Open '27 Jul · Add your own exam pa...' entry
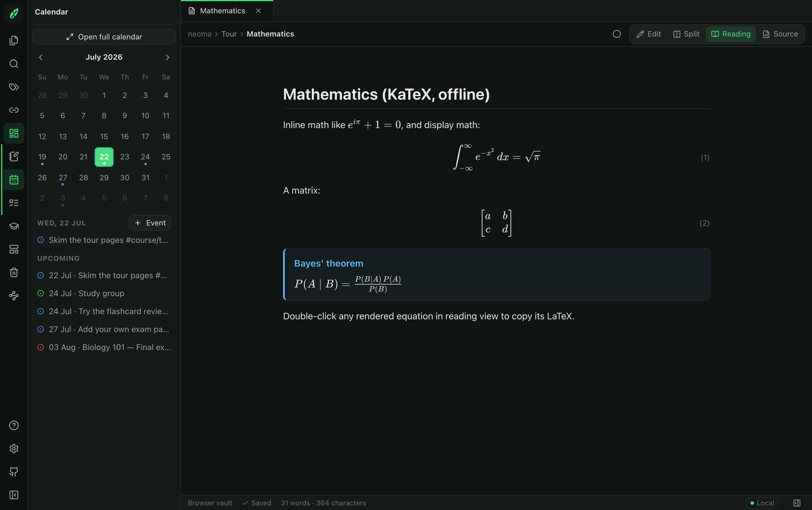The image size is (812, 510). tap(104, 329)
